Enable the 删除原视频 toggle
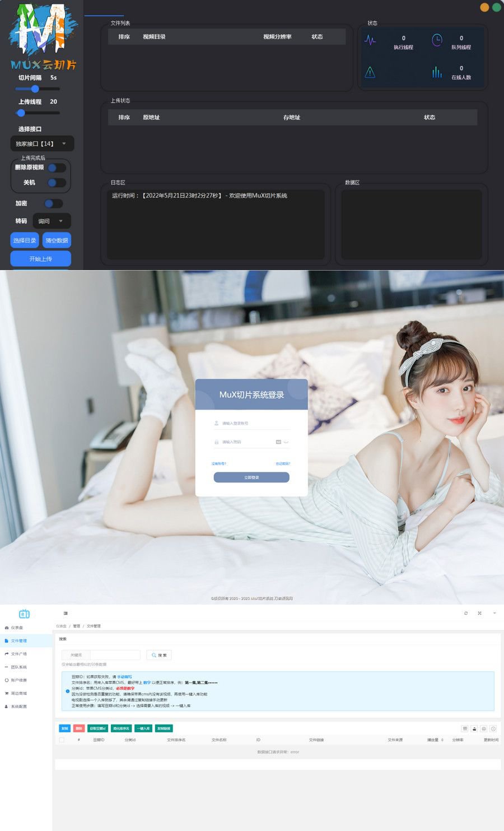 (58, 167)
